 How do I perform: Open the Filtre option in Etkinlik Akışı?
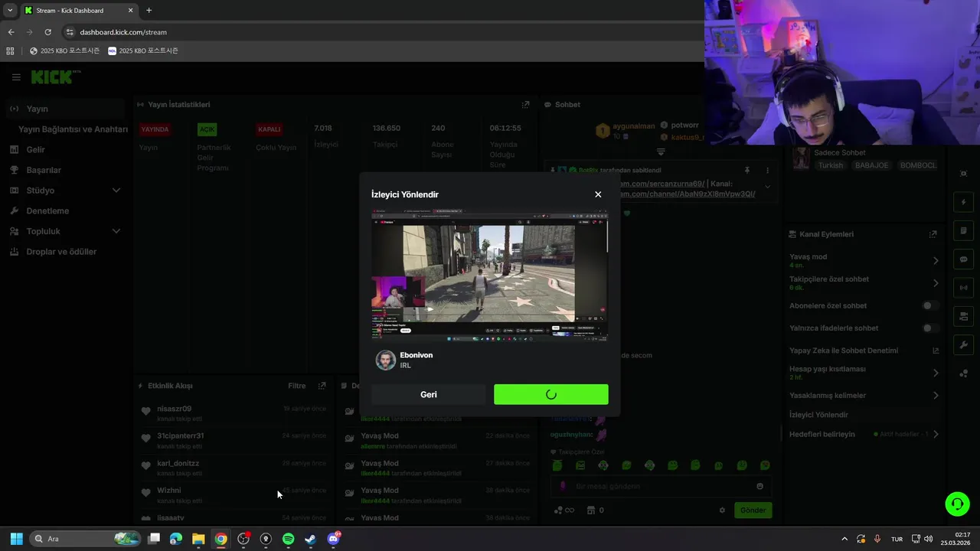point(296,386)
